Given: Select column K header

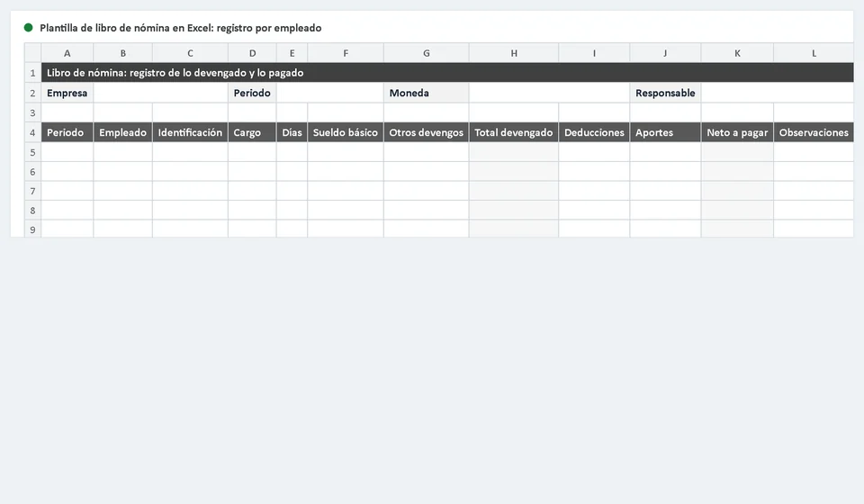Looking at the screenshot, I should (x=737, y=53).
